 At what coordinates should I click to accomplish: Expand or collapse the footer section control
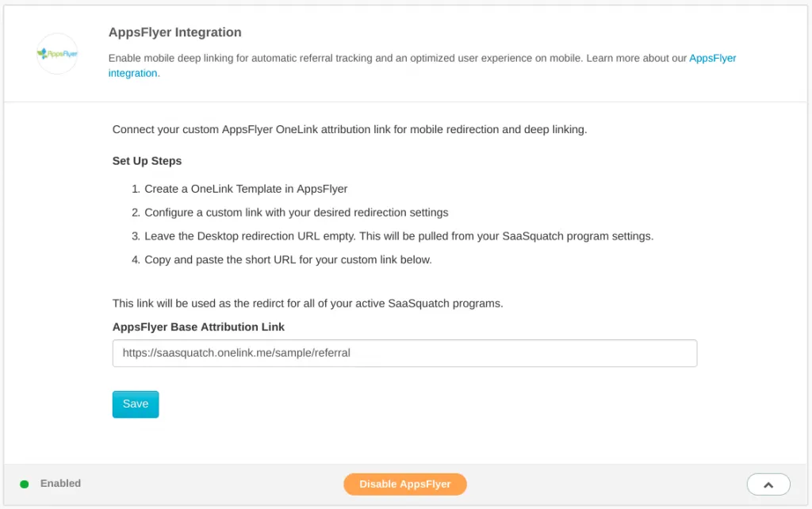768,484
